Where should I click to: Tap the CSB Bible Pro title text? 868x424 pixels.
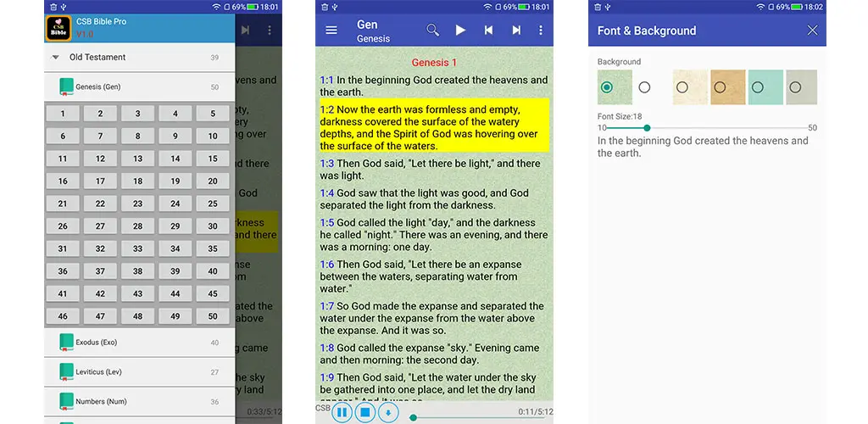pyautogui.click(x=102, y=21)
